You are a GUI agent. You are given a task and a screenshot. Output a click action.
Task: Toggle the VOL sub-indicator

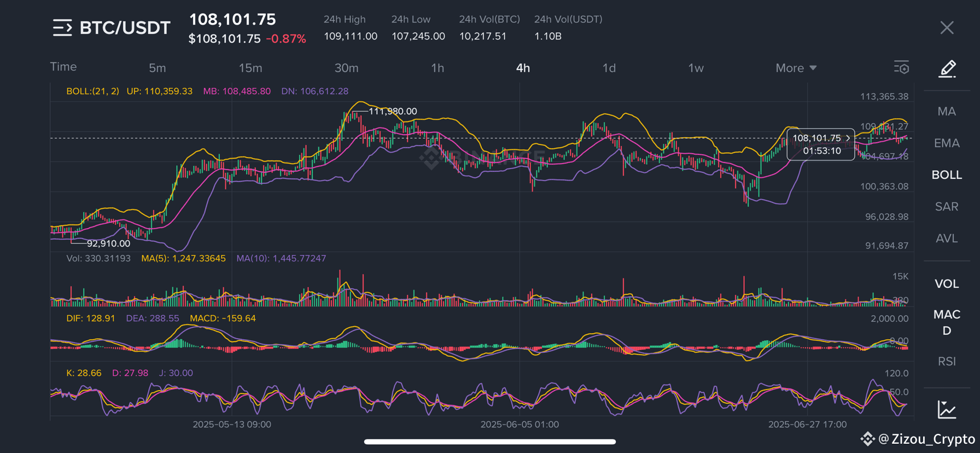947,284
